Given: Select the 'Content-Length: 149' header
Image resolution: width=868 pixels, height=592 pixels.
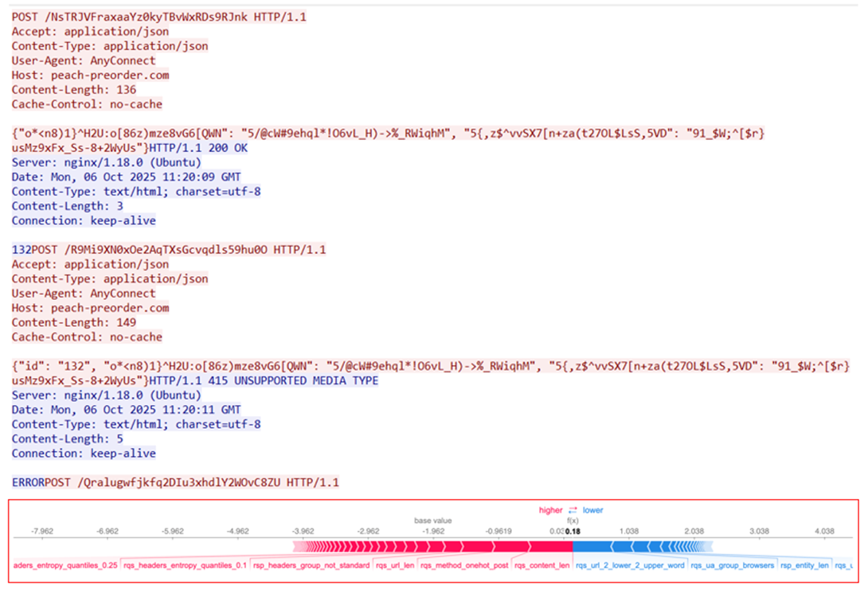Looking at the screenshot, I should point(73,322).
